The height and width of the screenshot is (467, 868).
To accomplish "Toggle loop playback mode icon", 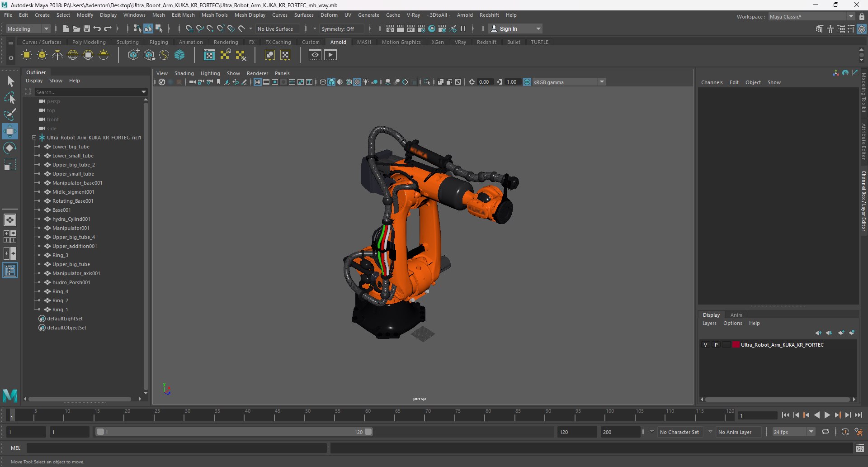I will (826, 432).
